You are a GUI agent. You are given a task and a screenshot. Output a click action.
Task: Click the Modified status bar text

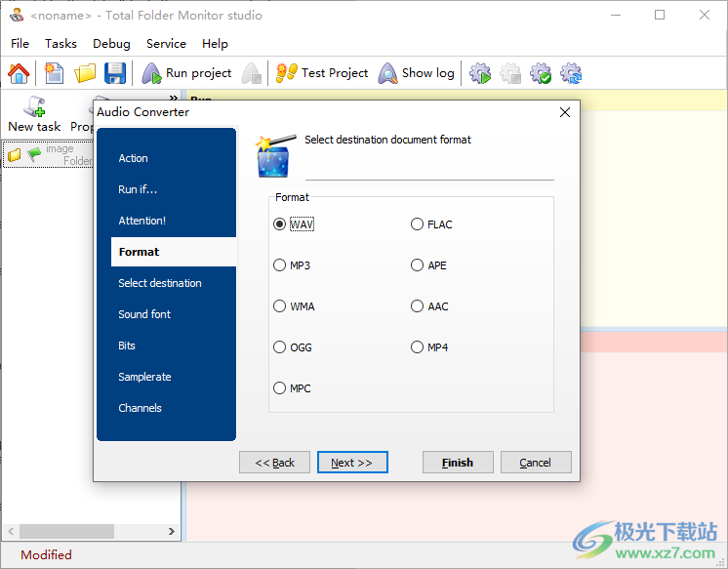point(46,555)
